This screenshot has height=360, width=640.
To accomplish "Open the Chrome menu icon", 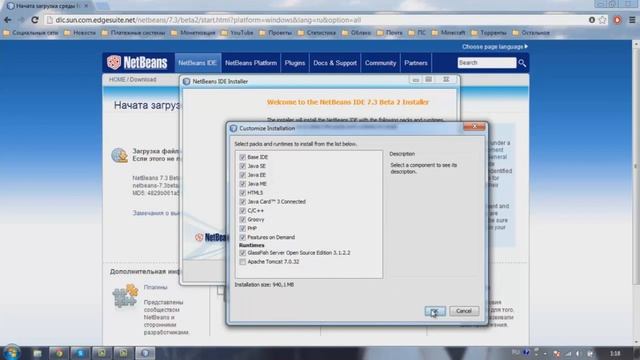I will 632,20.
